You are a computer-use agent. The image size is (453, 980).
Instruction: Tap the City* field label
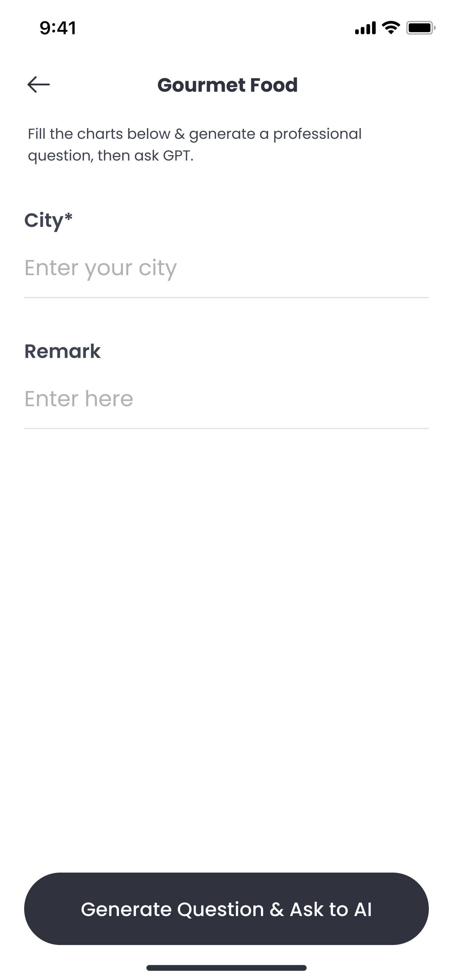(44, 221)
